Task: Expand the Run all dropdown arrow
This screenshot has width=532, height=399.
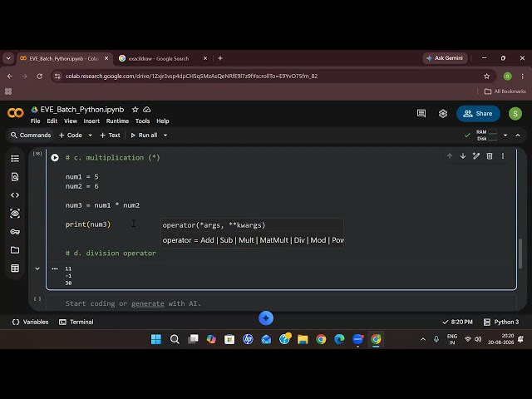Action: (x=165, y=135)
